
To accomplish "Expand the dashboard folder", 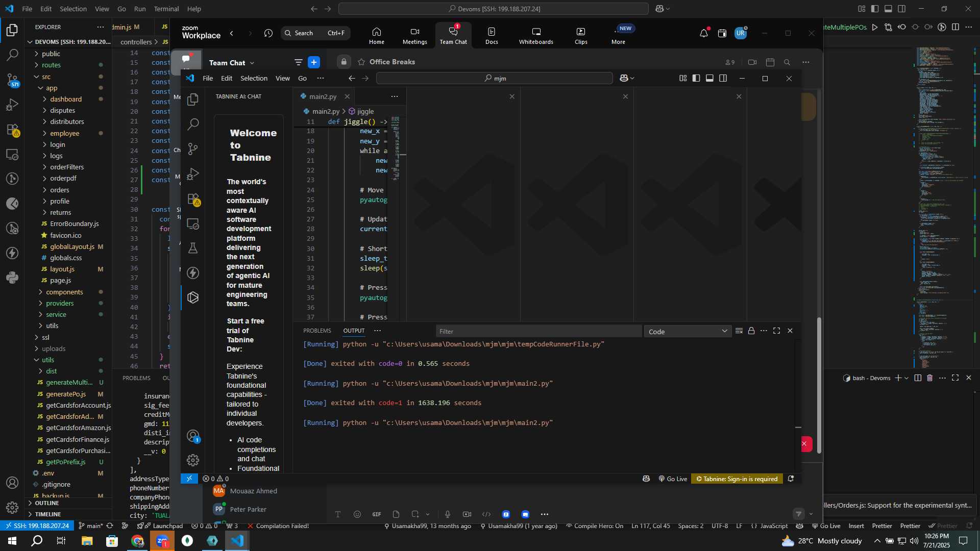I will tap(66, 99).
